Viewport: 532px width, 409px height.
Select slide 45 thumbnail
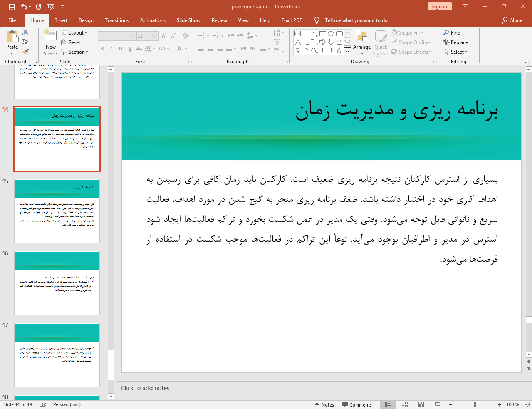tap(57, 211)
